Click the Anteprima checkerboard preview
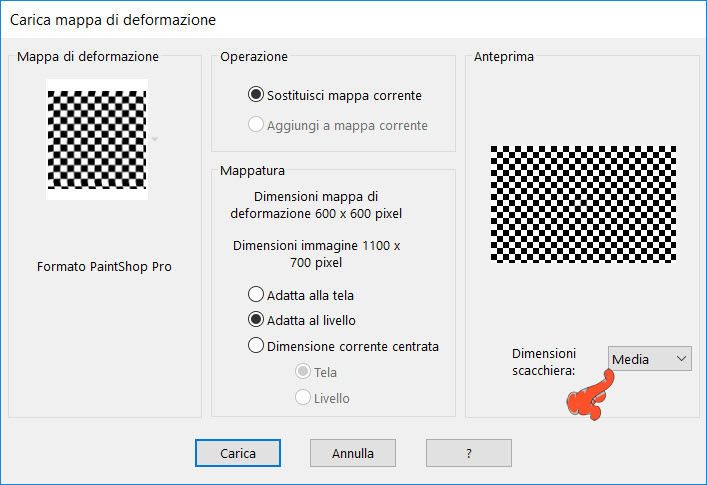The height and width of the screenshot is (485, 707). click(x=583, y=204)
